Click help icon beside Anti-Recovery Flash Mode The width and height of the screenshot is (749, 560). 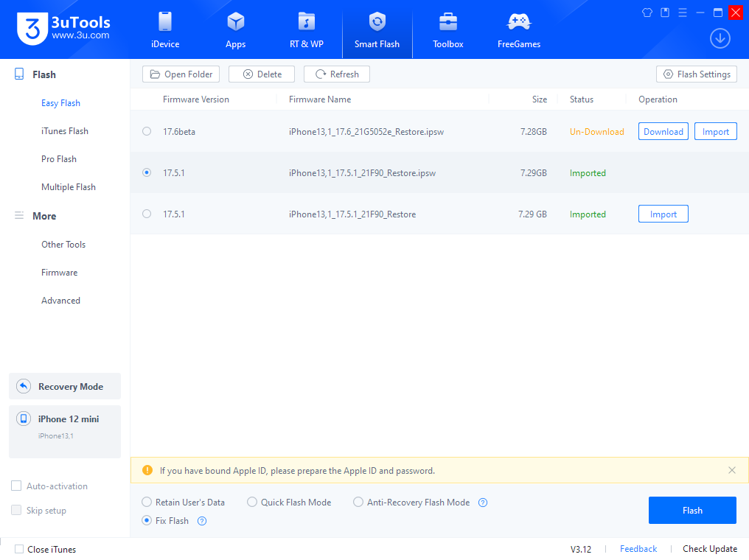[483, 503]
